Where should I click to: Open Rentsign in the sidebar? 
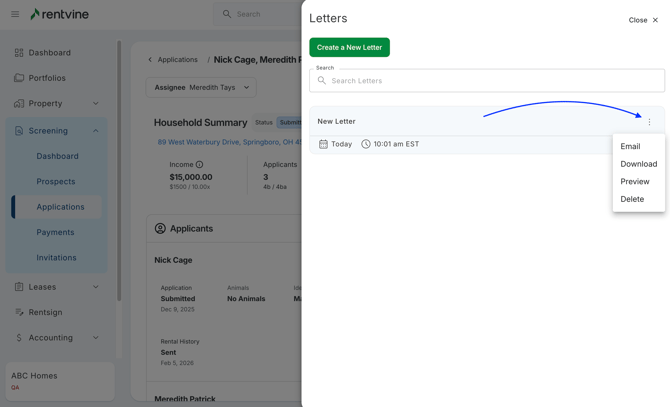pyautogui.click(x=45, y=312)
